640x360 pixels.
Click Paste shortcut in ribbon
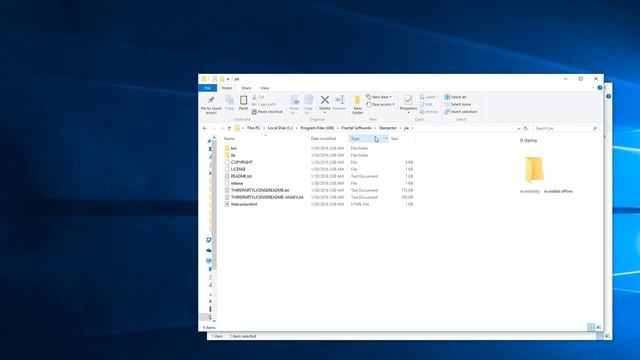coord(267,112)
